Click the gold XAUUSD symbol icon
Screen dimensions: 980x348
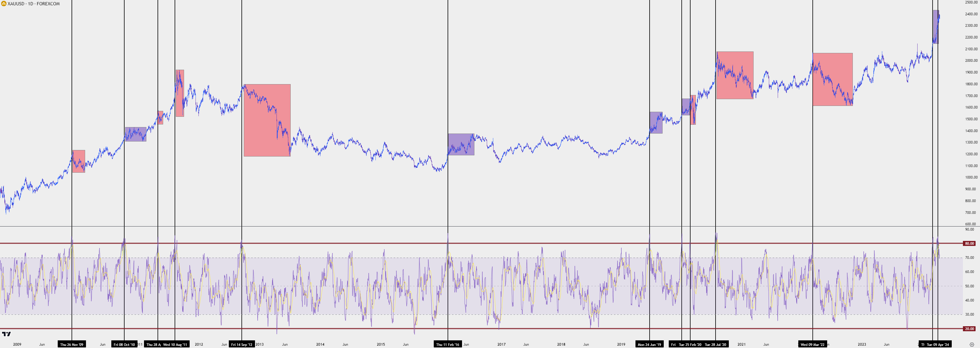(4, 4)
